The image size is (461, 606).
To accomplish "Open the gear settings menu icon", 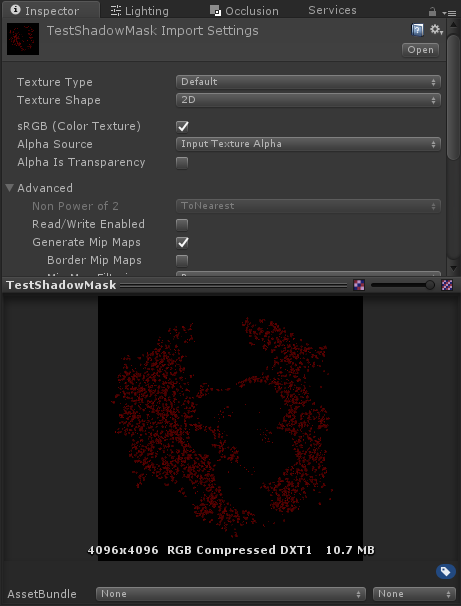I will coord(436,30).
